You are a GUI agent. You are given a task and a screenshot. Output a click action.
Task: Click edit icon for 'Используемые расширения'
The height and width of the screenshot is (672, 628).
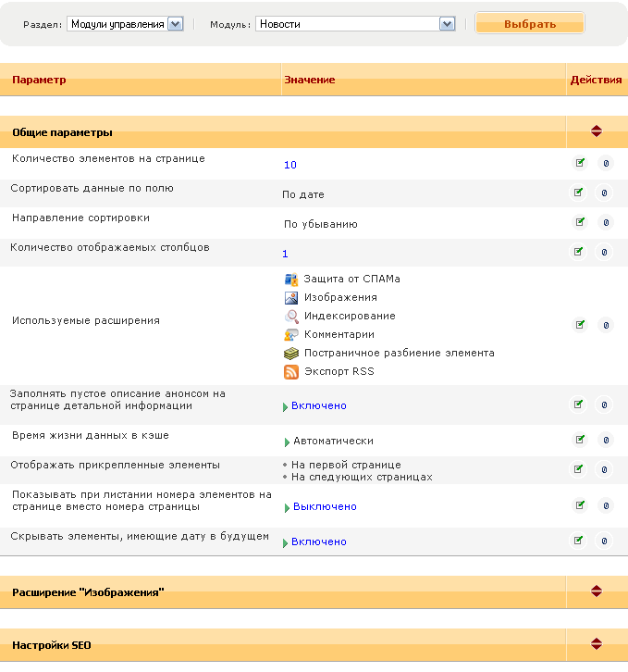580,325
